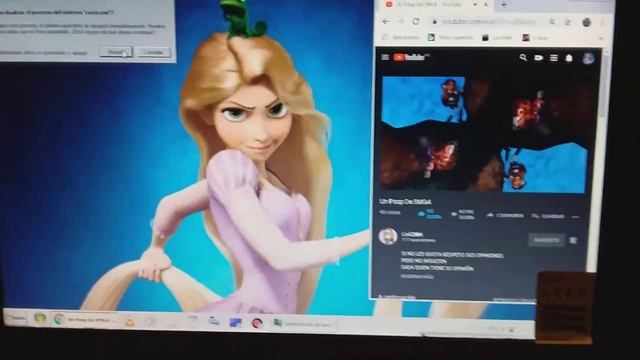Open the YouTube account avatar

tap(588, 58)
